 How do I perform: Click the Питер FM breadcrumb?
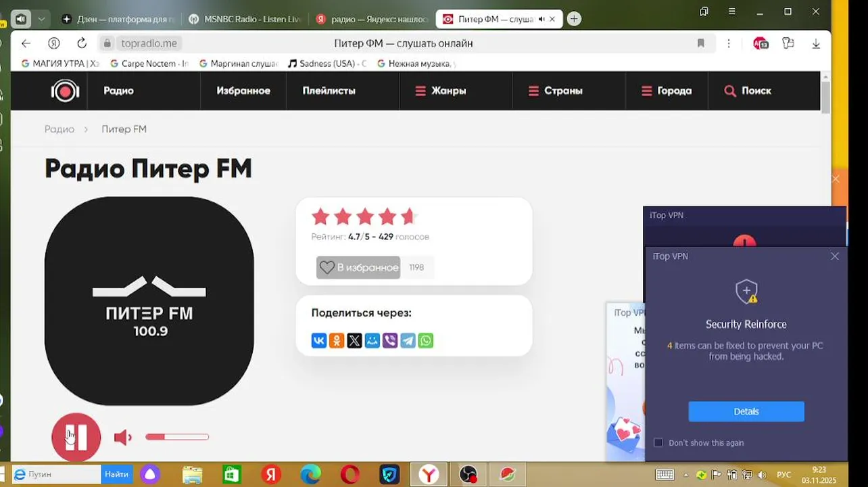(x=124, y=129)
